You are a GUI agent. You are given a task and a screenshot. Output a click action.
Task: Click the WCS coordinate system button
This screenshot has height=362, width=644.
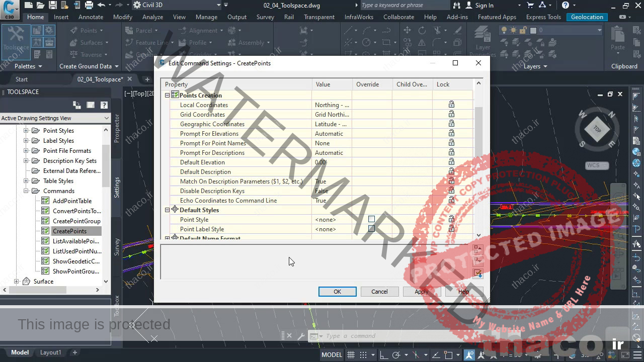597,165
